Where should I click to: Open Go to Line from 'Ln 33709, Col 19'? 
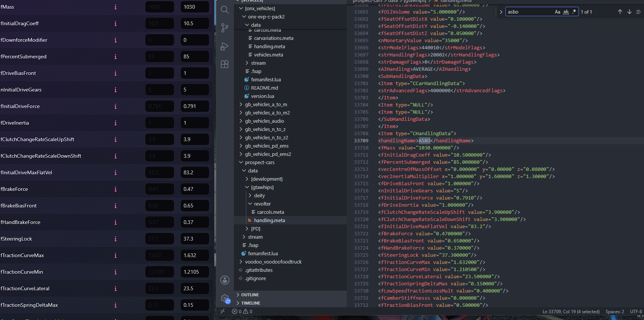pos(571,312)
